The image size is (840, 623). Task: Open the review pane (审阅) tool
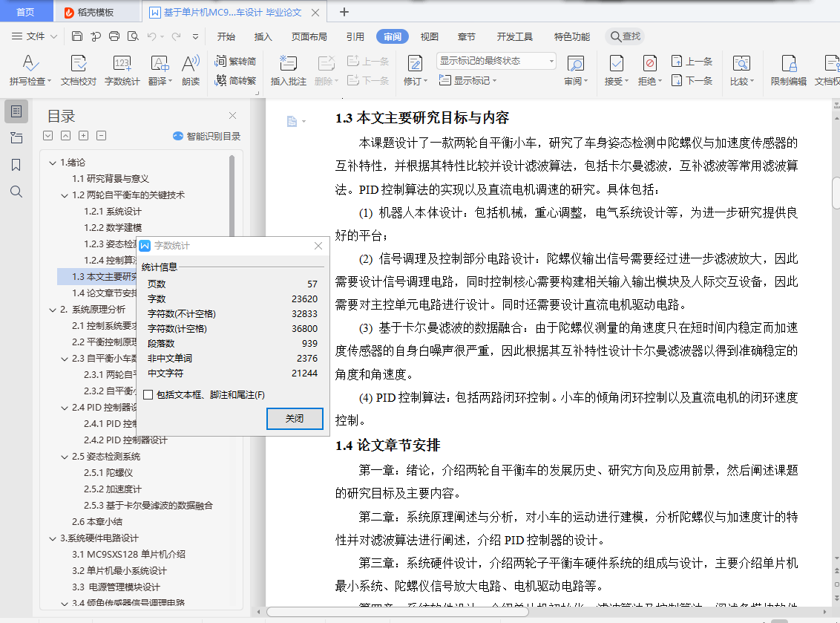(576, 70)
